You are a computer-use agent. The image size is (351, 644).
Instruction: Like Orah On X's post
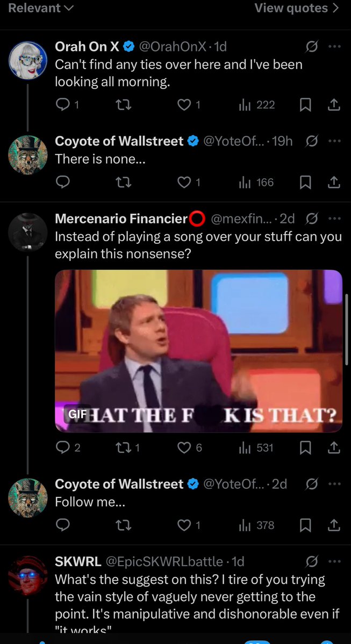184,105
